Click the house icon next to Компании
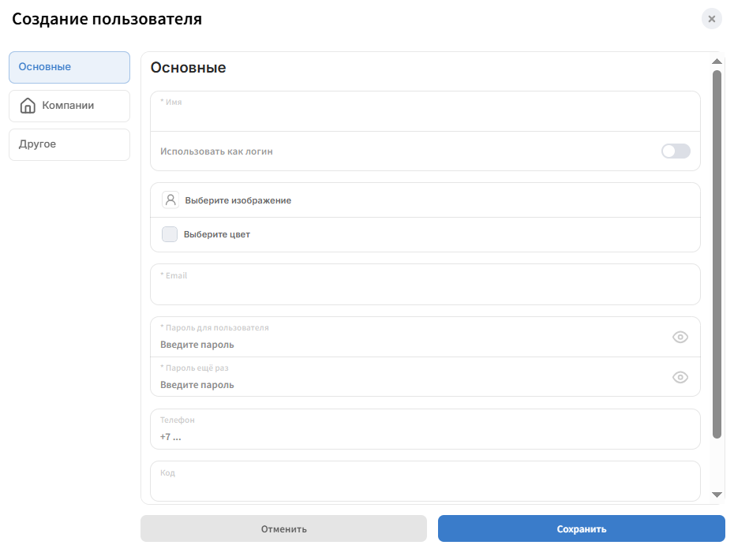This screenshot has width=734, height=560. tap(28, 106)
